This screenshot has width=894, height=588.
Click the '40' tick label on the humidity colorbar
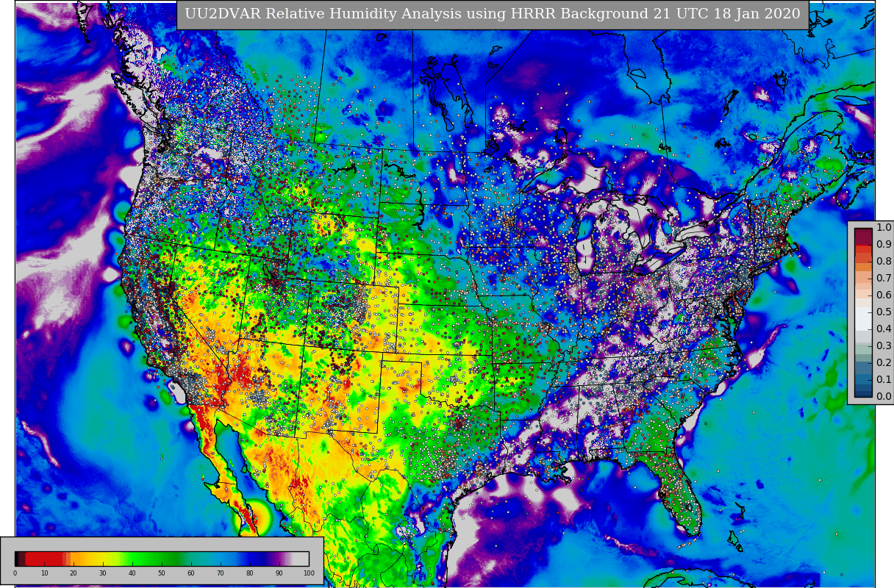click(132, 573)
